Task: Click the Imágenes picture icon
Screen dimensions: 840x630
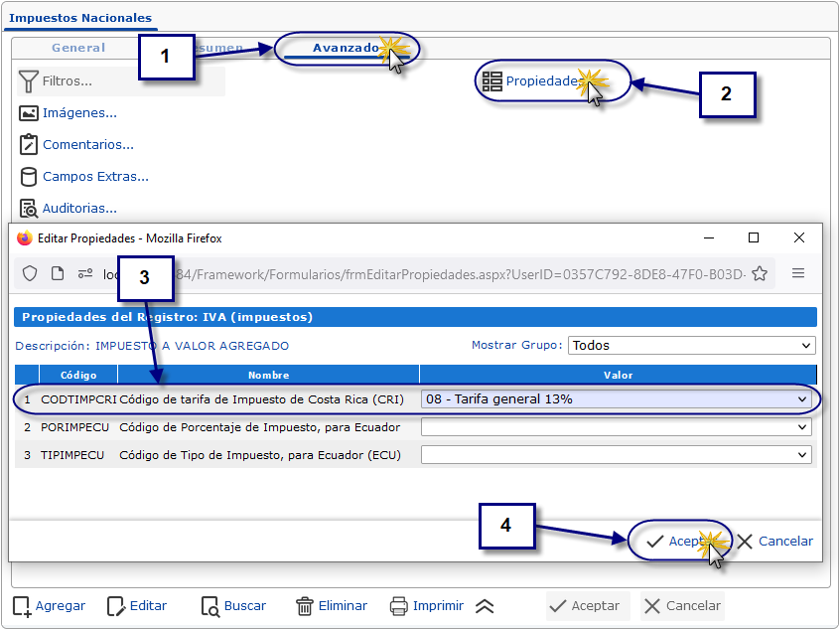Action: pos(29,113)
